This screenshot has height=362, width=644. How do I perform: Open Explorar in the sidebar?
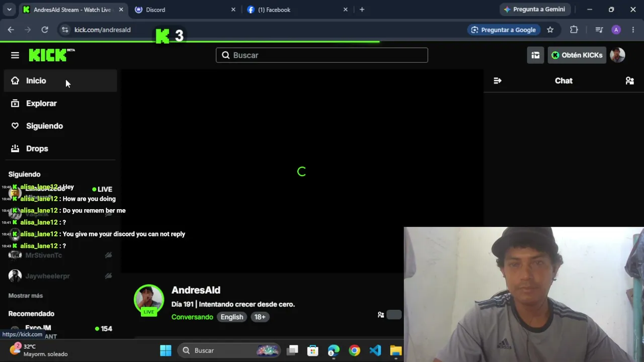(x=60, y=103)
